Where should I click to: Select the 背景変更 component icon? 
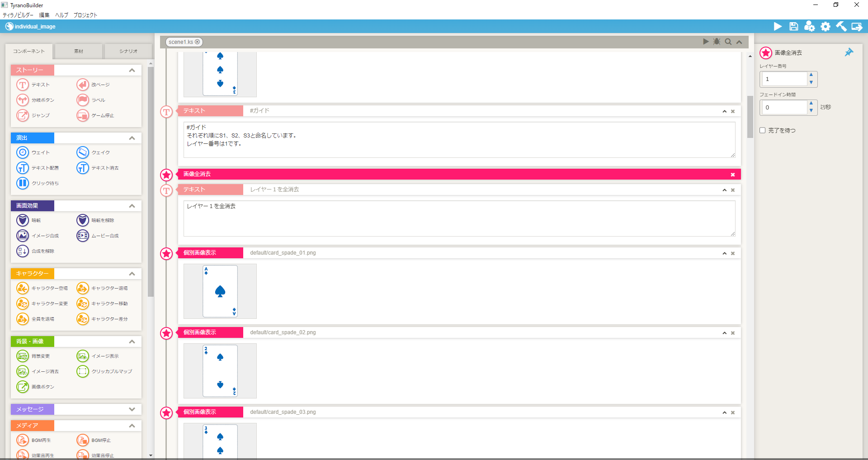[x=23, y=356]
